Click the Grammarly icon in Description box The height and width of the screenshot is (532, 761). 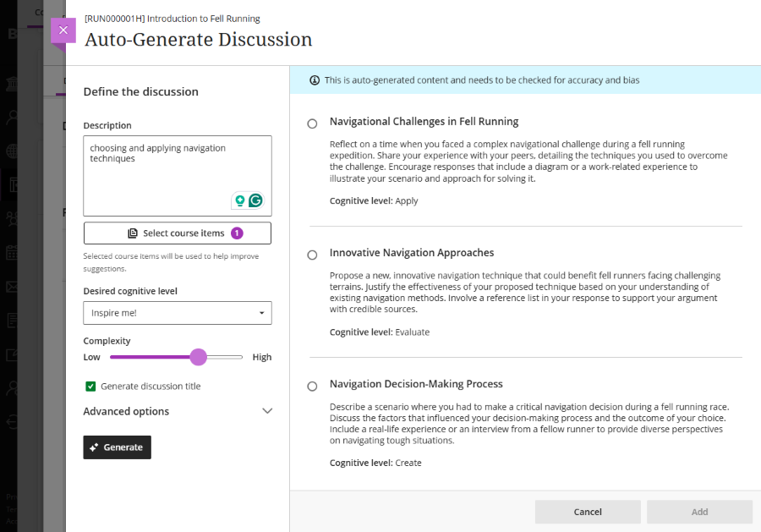(x=255, y=200)
